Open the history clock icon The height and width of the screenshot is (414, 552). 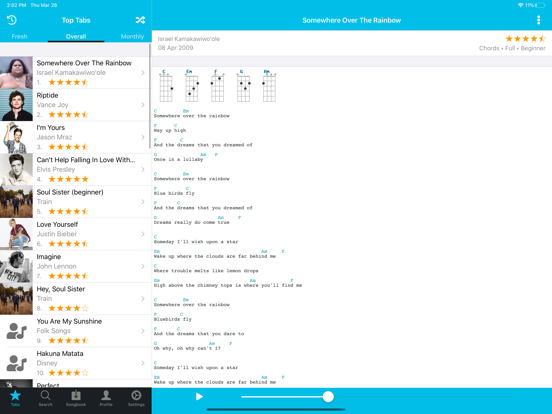pos(12,20)
